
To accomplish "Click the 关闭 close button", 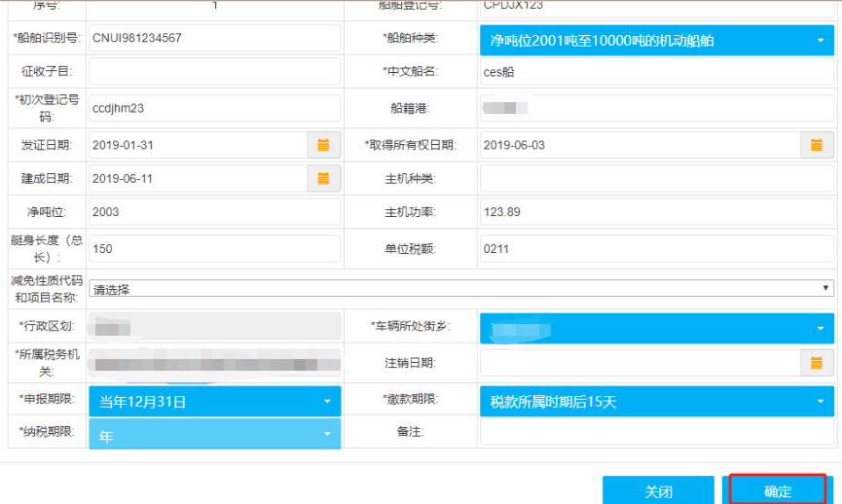I will [x=658, y=490].
